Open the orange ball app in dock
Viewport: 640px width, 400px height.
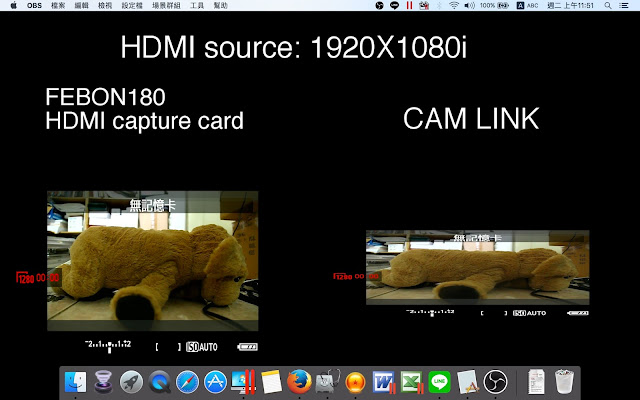click(355, 382)
